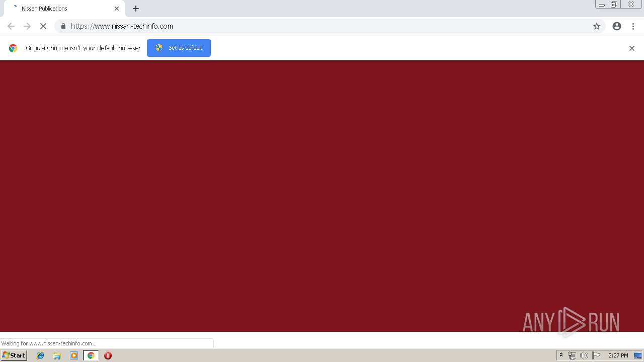Minimize the Chrome window
644x362 pixels.
(x=601, y=5)
